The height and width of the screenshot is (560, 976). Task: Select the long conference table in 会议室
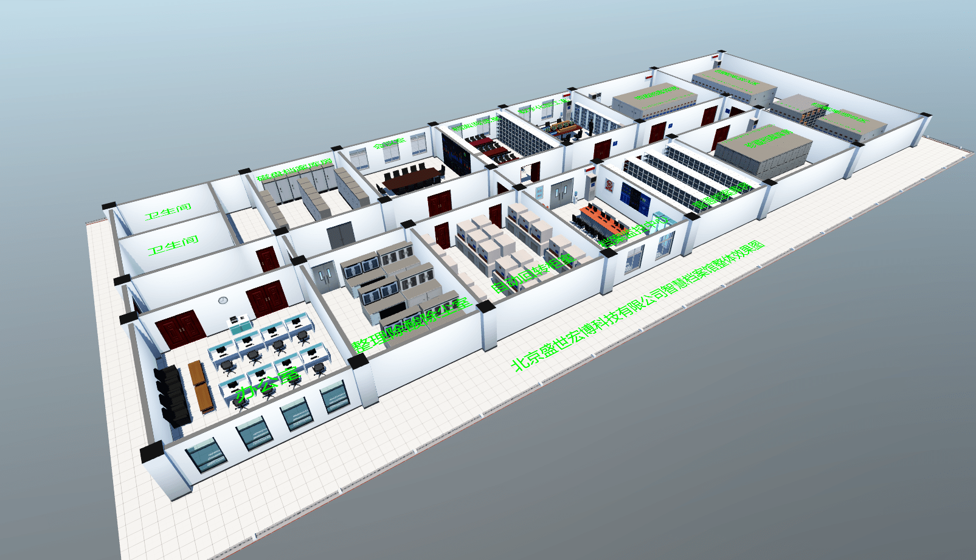click(412, 179)
